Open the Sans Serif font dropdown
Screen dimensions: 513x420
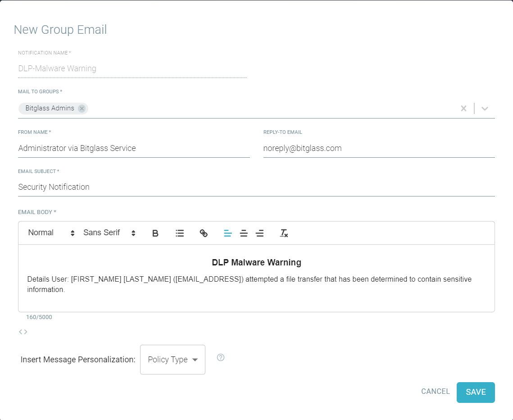click(108, 233)
